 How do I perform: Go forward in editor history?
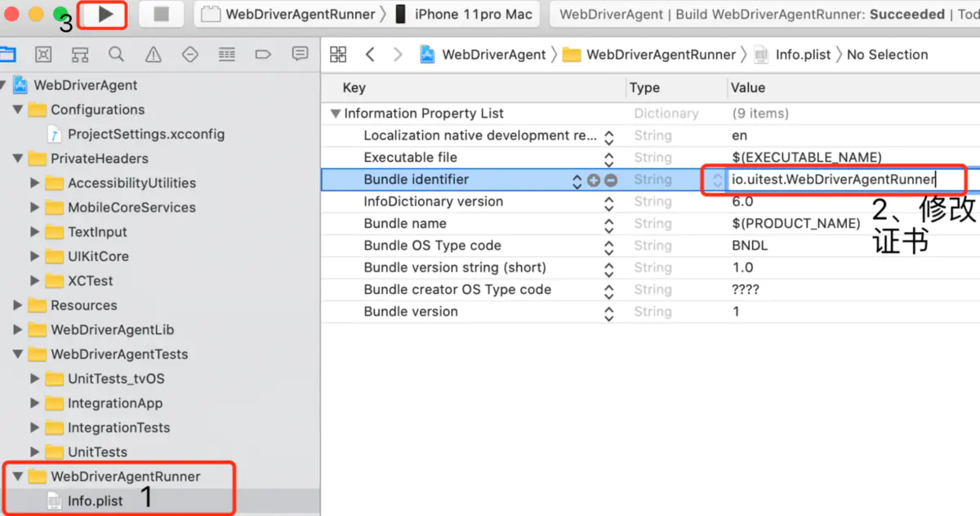pos(398,55)
